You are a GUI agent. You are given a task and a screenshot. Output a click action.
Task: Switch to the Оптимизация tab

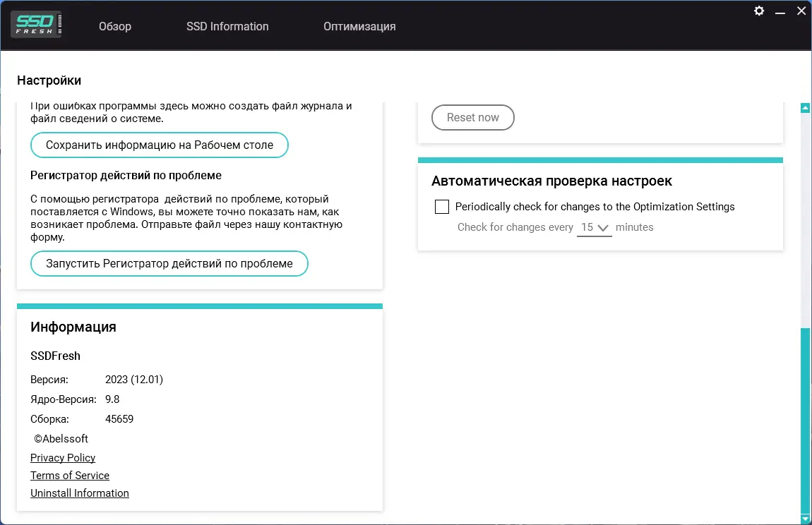[359, 26]
